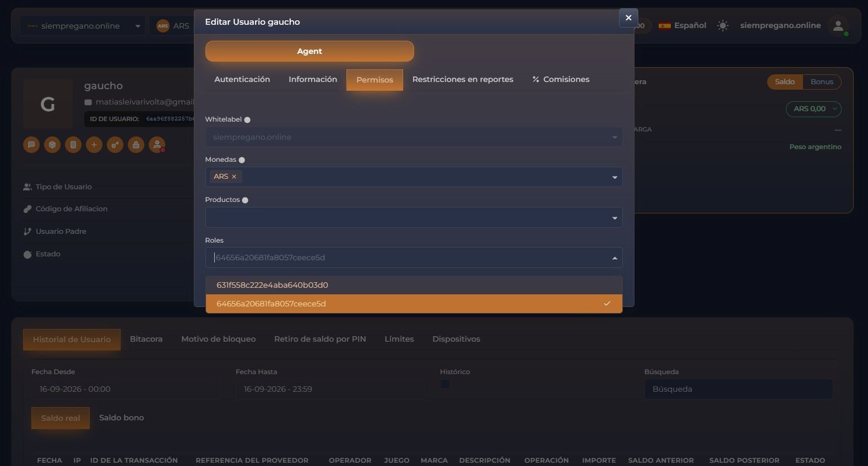Click the padlock icon button

click(136, 145)
